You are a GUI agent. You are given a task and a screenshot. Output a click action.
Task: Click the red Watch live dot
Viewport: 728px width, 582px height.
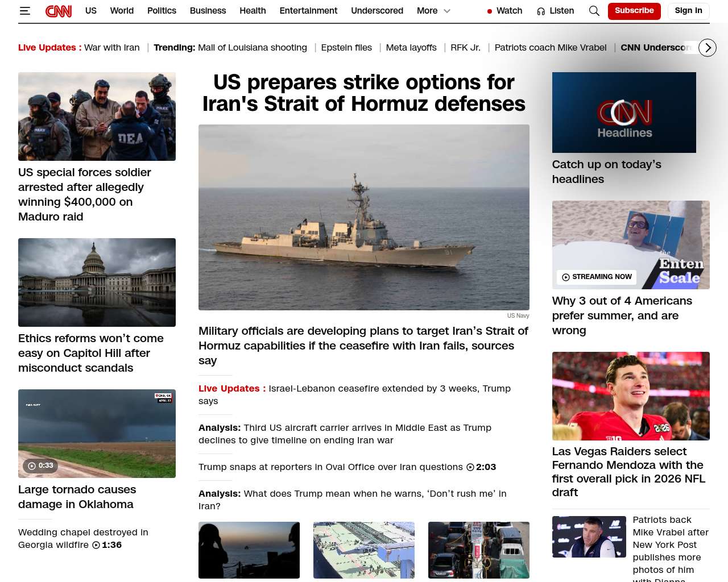489,11
